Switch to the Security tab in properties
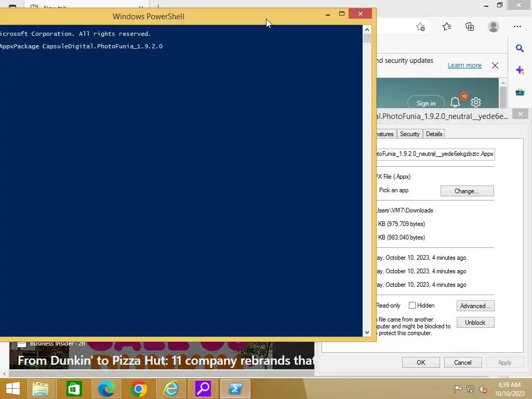Image resolution: width=532 pixels, height=399 pixels. (x=409, y=134)
